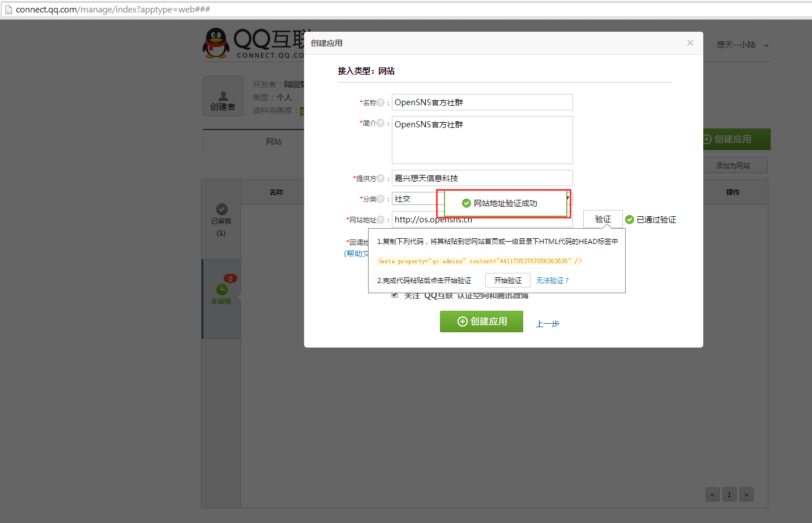Click the browser address bar URL

click(113, 10)
